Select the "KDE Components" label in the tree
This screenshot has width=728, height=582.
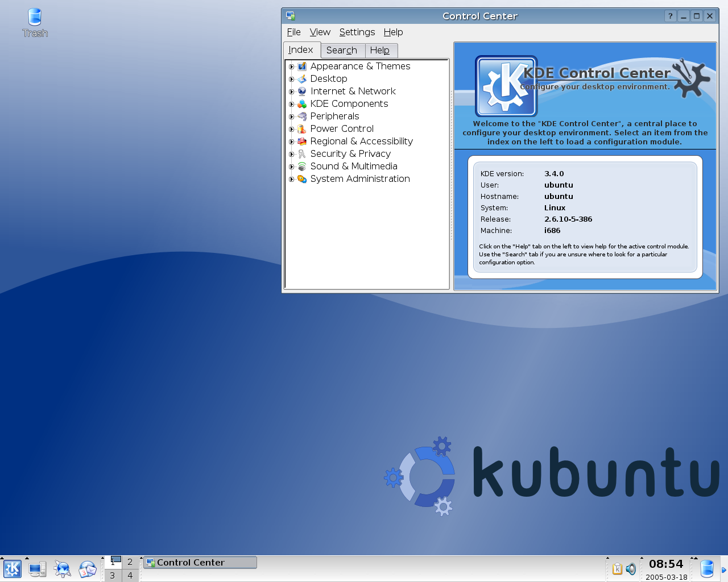(349, 104)
